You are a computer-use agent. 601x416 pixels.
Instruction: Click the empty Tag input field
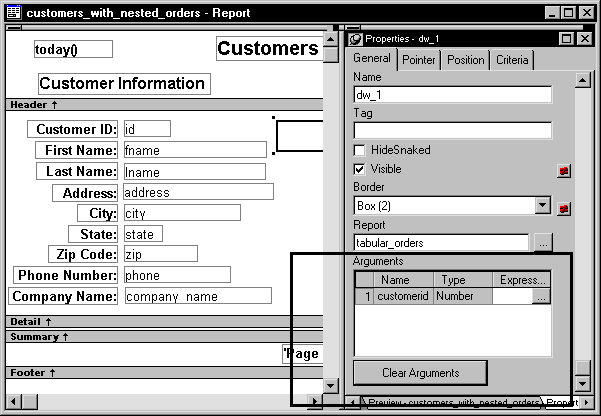tap(452, 130)
